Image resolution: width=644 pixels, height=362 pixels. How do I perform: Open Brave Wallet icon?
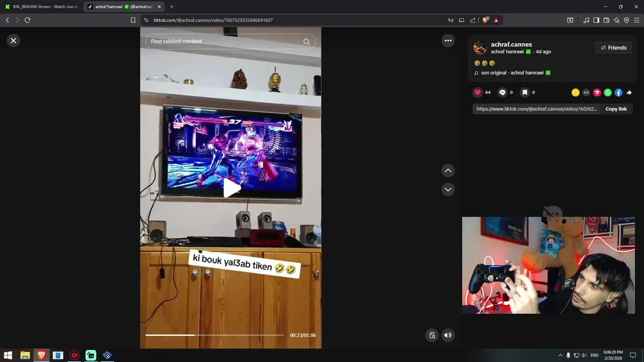click(x=606, y=20)
